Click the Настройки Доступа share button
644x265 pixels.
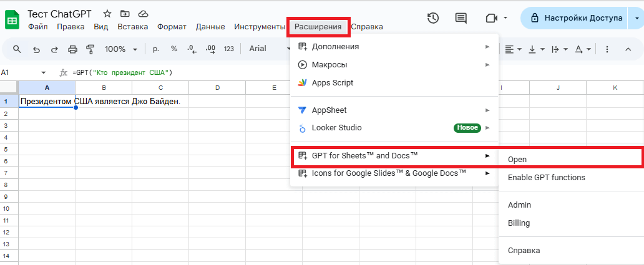click(x=576, y=18)
